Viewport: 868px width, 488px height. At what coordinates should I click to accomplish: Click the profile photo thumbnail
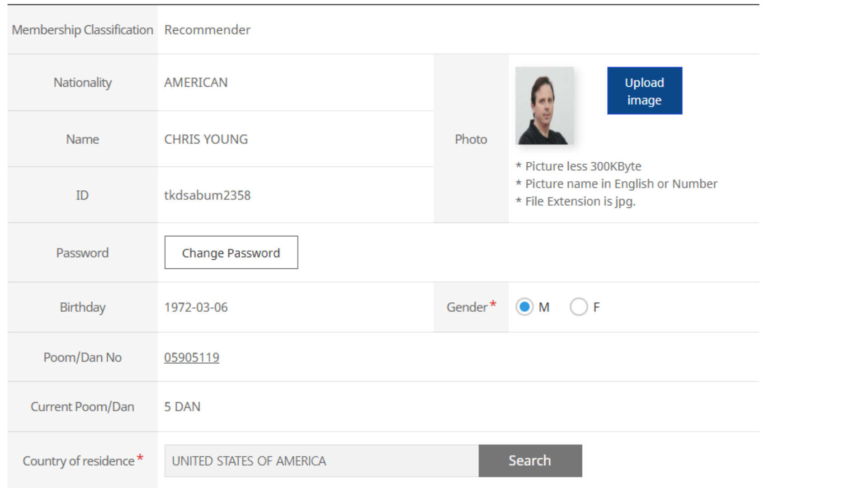(x=544, y=106)
